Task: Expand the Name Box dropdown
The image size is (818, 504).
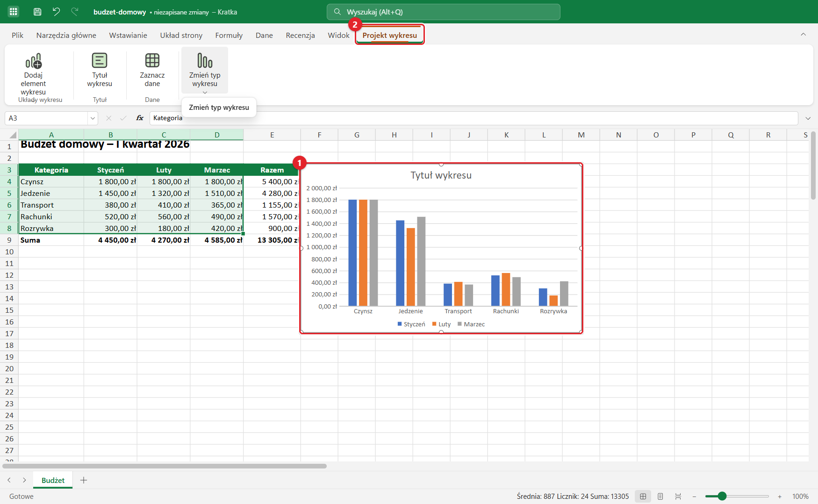Action: pos(93,118)
